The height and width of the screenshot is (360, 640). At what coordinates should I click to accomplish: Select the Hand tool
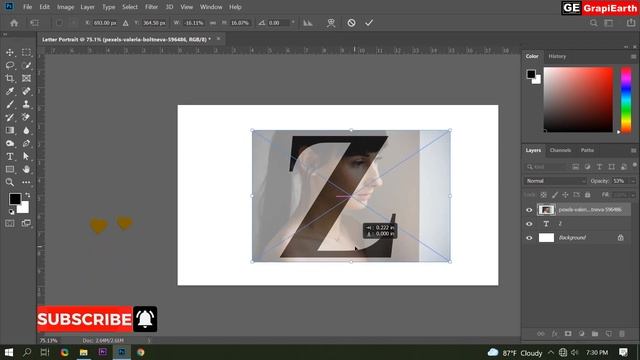[x=26, y=169]
